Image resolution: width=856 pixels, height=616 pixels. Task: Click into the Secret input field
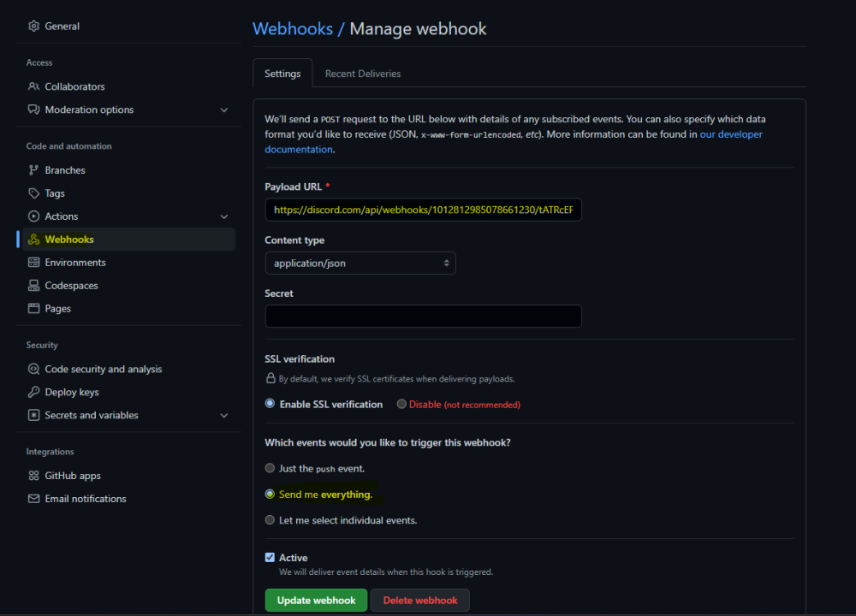click(x=423, y=317)
